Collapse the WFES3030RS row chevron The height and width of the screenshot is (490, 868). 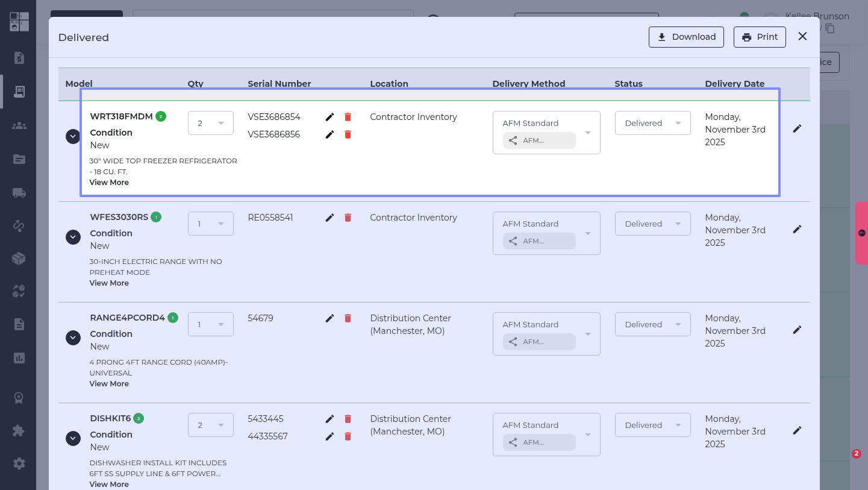73,237
